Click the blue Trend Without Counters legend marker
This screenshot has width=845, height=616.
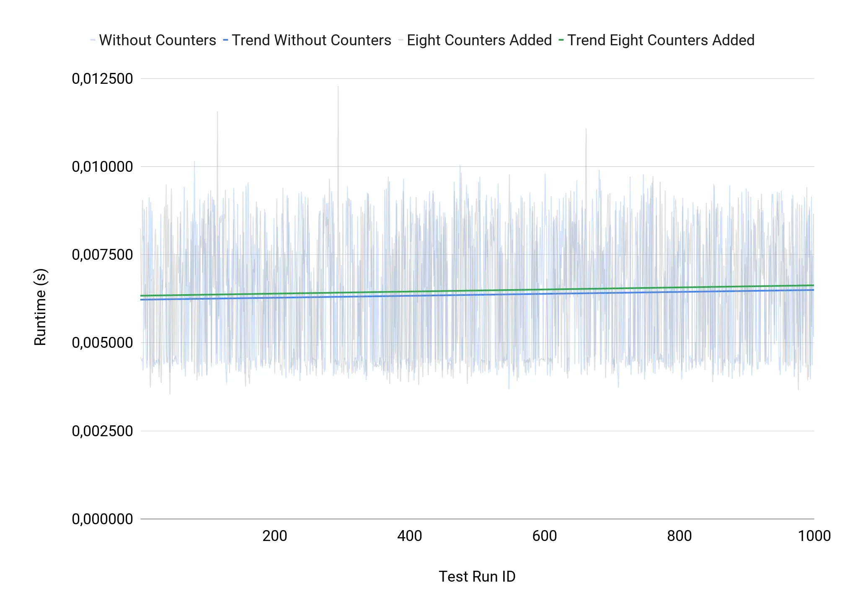coord(225,40)
